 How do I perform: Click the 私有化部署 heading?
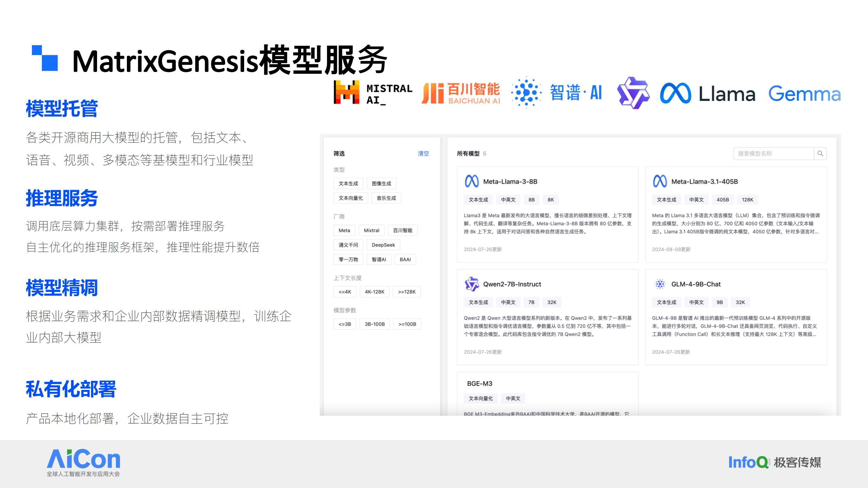[x=71, y=389]
